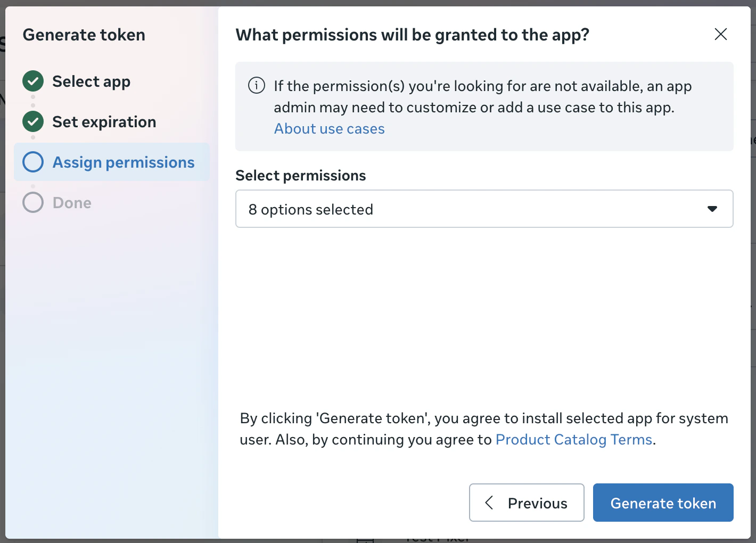Click the dropdown caret on the permissions selector
This screenshot has width=756, height=543.
click(x=712, y=209)
